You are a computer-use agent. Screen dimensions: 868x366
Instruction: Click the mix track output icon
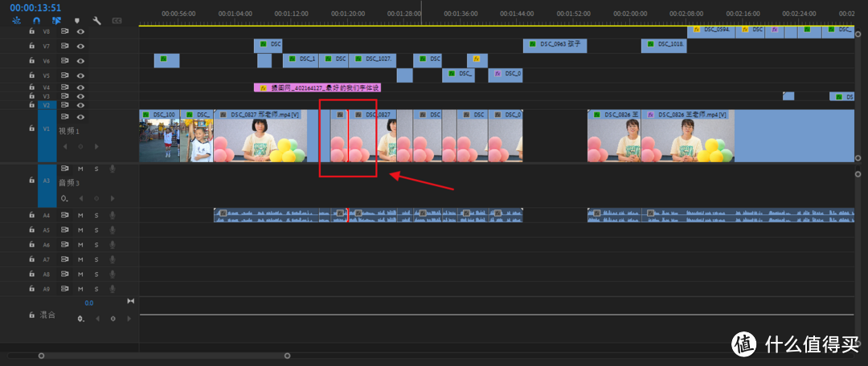point(131,301)
